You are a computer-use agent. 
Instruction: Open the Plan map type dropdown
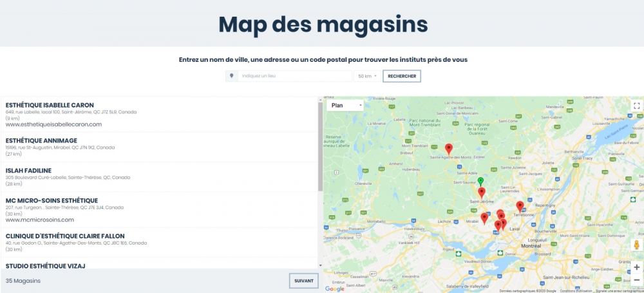coord(345,106)
